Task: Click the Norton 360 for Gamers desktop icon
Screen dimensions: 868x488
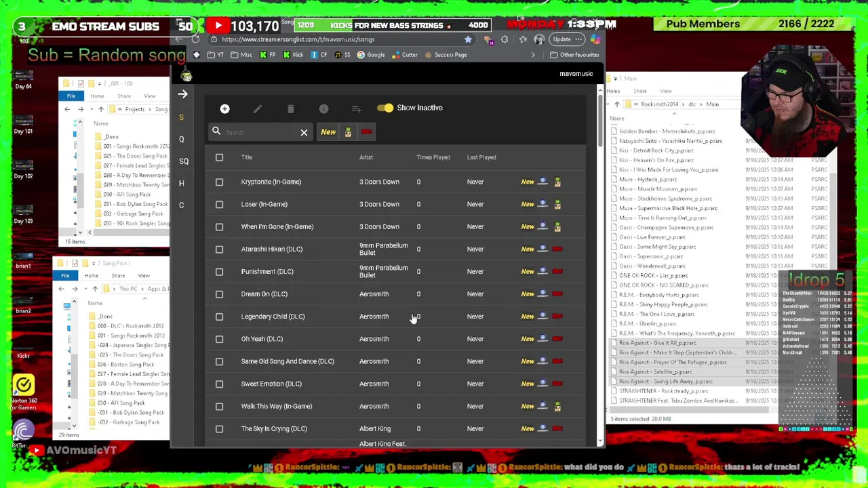Action: click(24, 391)
